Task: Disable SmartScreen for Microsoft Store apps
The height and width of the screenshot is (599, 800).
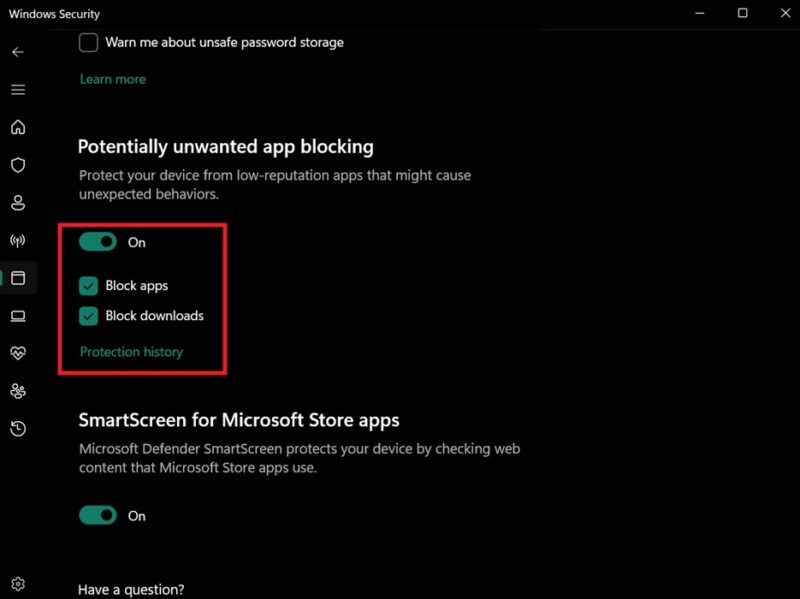Action: 98,516
